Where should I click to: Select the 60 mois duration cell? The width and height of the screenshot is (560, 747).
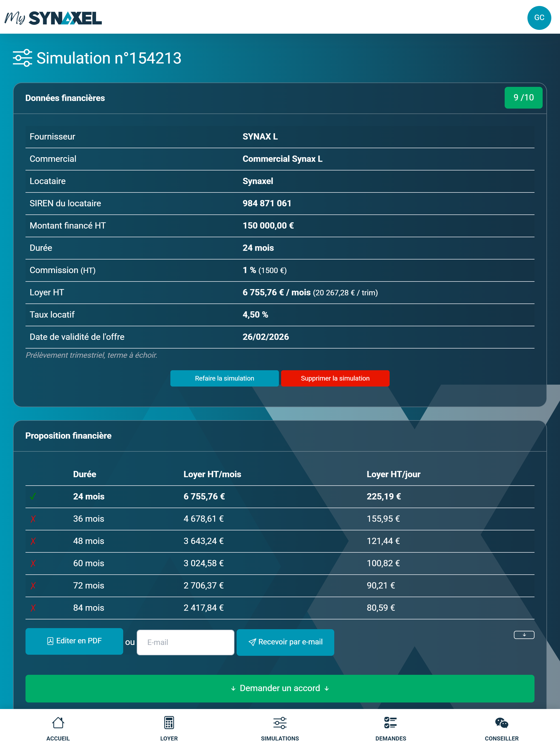pyautogui.click(x=88, y=563)
